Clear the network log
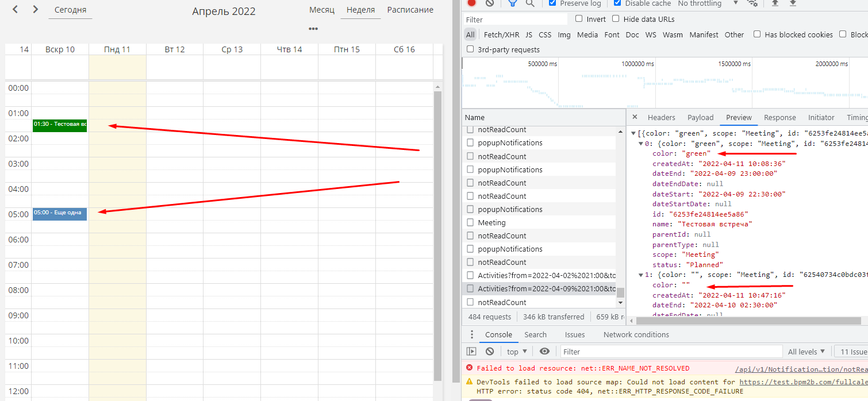Image resolution: width=868 pixels, height=401 pixels. (x=490, y=3)
